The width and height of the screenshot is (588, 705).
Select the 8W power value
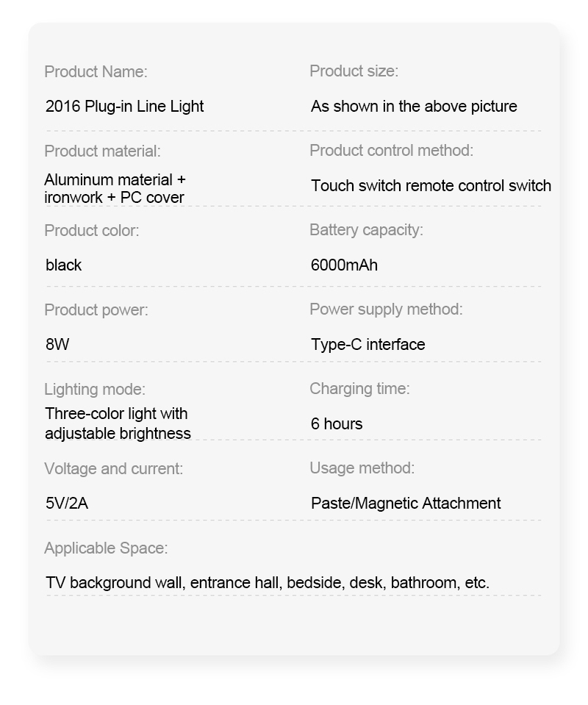click(x=57, y=344)
